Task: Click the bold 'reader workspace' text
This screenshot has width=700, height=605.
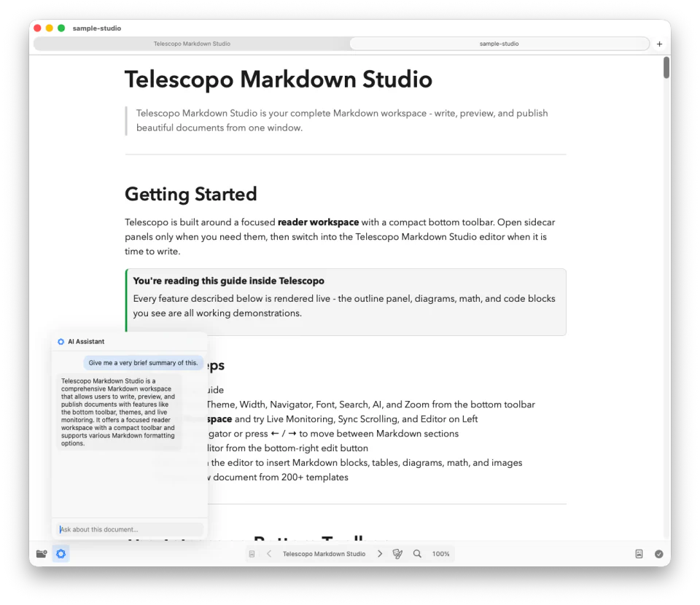Action: click(x=318, y=222)
